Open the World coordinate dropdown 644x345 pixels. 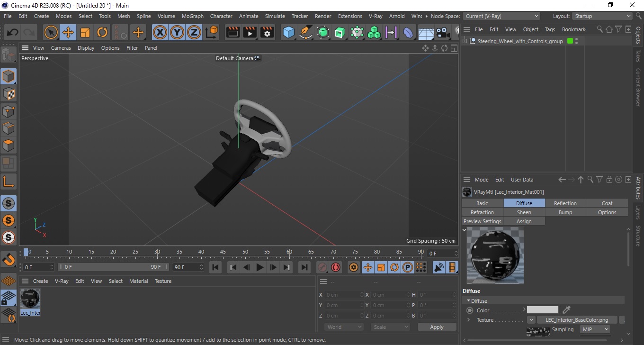coord(344,327)
